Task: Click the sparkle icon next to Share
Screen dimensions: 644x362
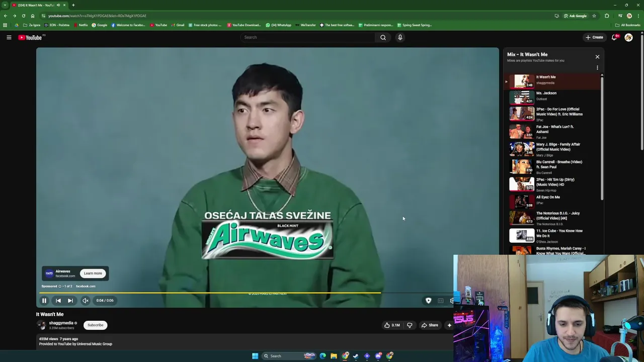Action: pos(449,325)
